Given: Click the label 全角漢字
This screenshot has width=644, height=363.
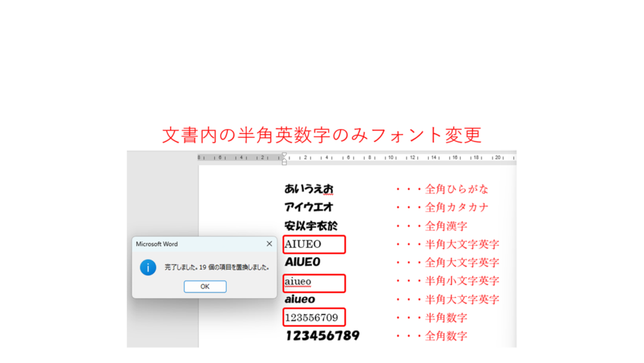Looking at the screenshot, I should pyautogui.click(x=446, y=226).
